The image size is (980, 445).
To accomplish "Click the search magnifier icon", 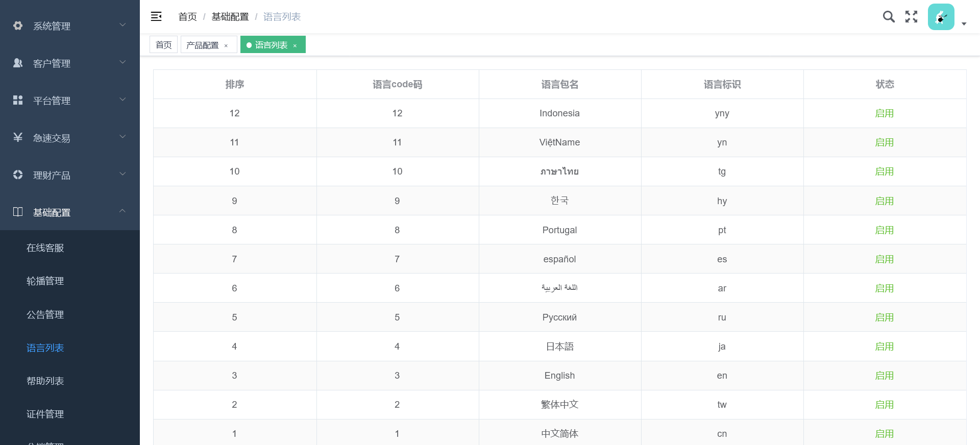I will [x=889, y=17].
